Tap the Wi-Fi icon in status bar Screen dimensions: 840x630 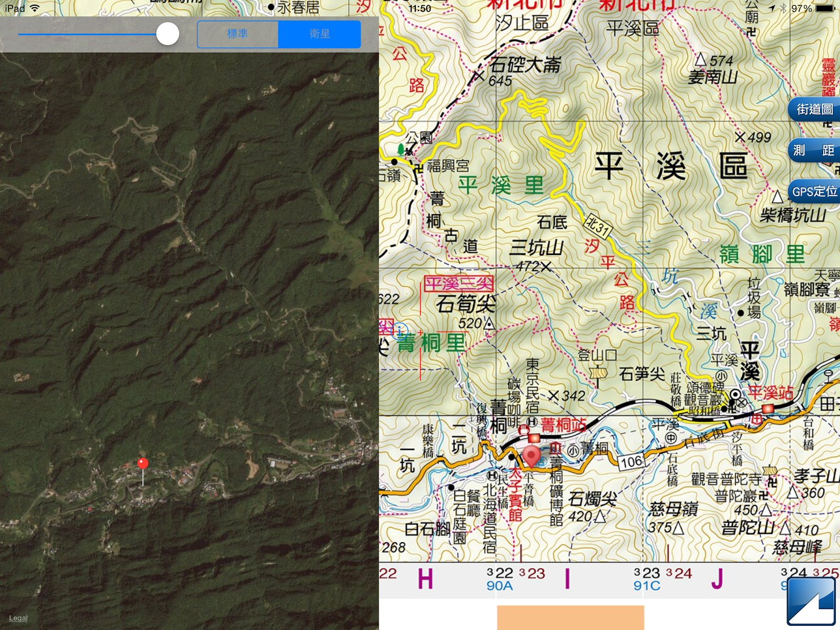click(x=35, y=8)
